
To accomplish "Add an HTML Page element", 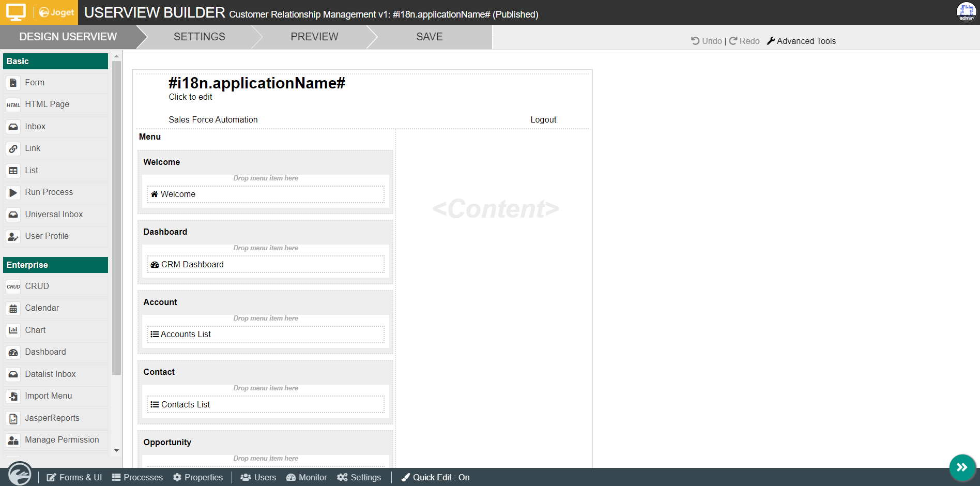I will [47, 104].
